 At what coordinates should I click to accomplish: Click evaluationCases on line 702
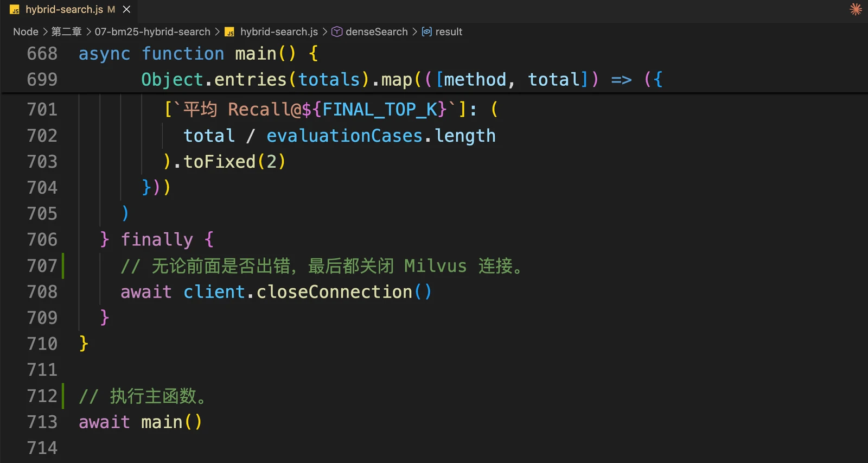[x=344, y=136]
